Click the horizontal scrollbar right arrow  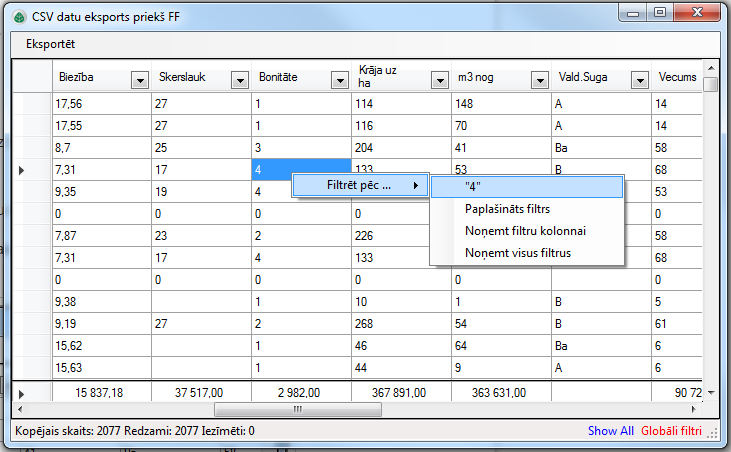pyautogui.click(x=695, y=409)
